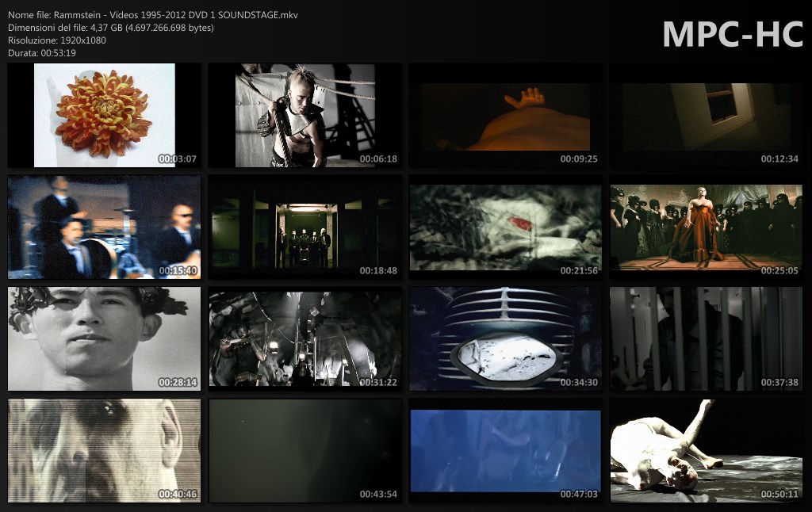Open the distorted face thumbnail at 00:40:46

[104, 450]
